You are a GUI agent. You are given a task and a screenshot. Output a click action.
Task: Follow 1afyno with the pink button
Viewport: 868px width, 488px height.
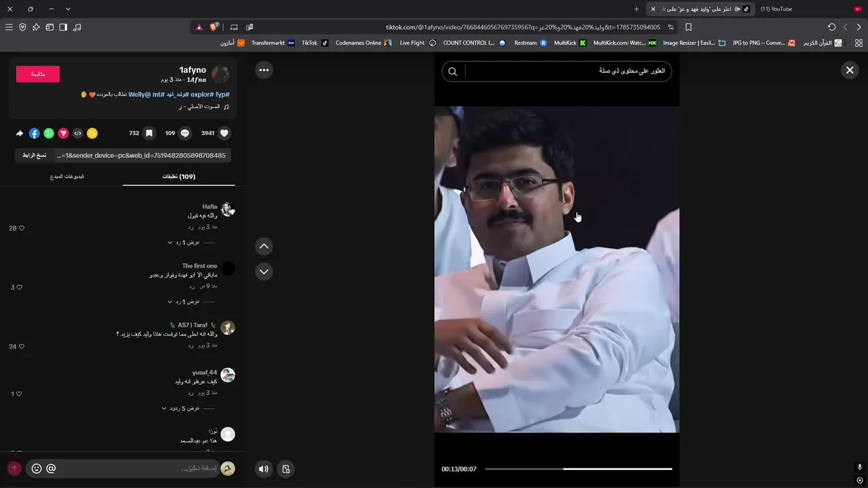point(38,74)
